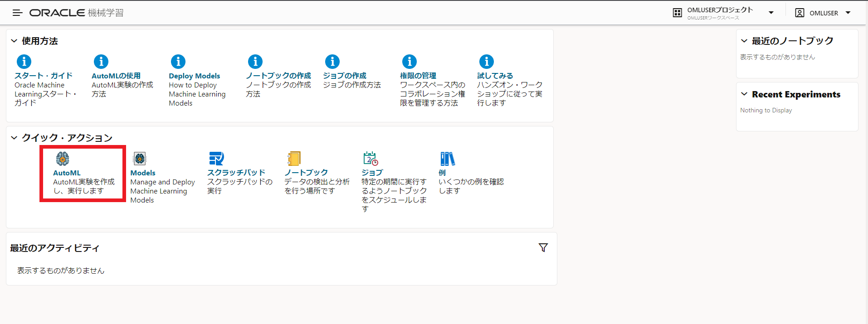Click the 'Manage and Deploy Machine Learning Models' description
This screenshot has width=868, height=324.
[162, 191]
